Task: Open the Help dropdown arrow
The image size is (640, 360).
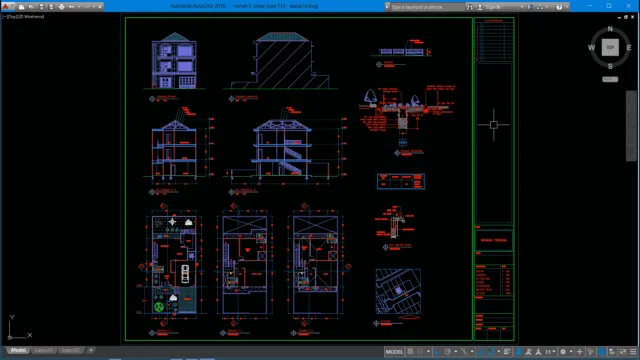Action: click(x=567, y=7)
